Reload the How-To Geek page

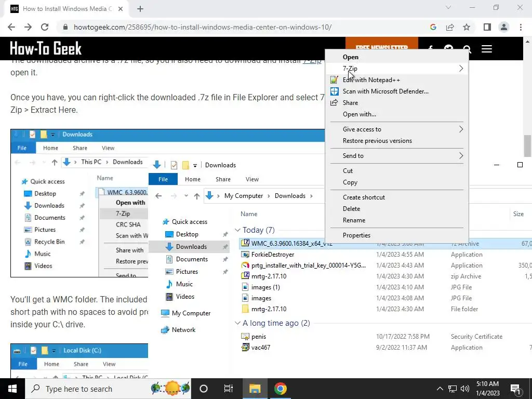[45, 27]
